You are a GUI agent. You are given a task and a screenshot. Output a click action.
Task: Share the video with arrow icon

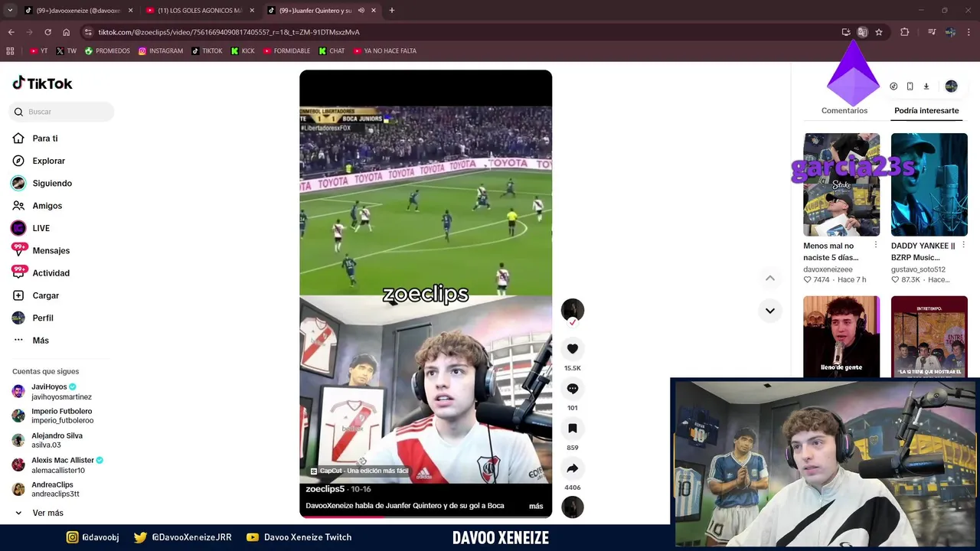pos(572,468)
